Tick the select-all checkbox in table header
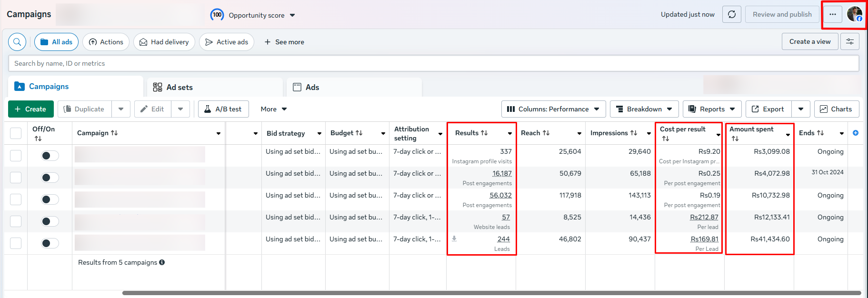 (16, 133)
